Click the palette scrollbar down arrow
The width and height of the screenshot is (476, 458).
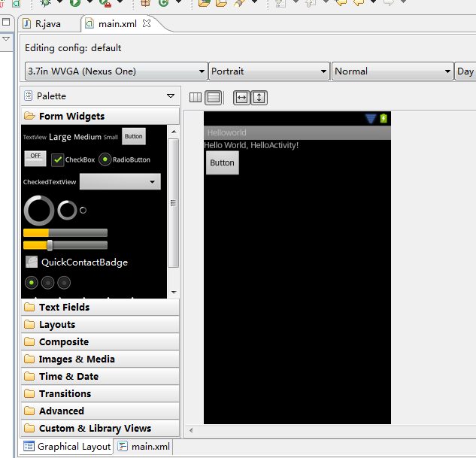coord(174,293)
